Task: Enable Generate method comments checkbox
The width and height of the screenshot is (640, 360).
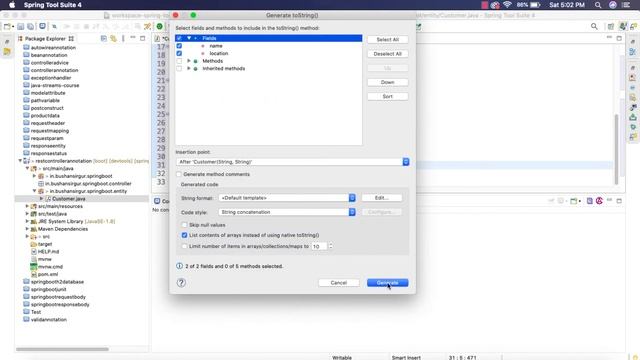Action: coord(179,174)
